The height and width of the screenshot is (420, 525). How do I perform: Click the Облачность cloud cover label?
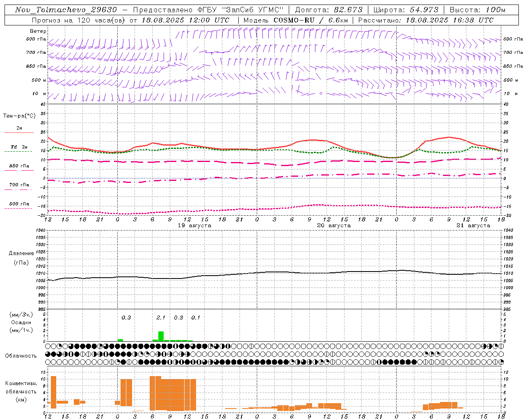pos(21,356)
